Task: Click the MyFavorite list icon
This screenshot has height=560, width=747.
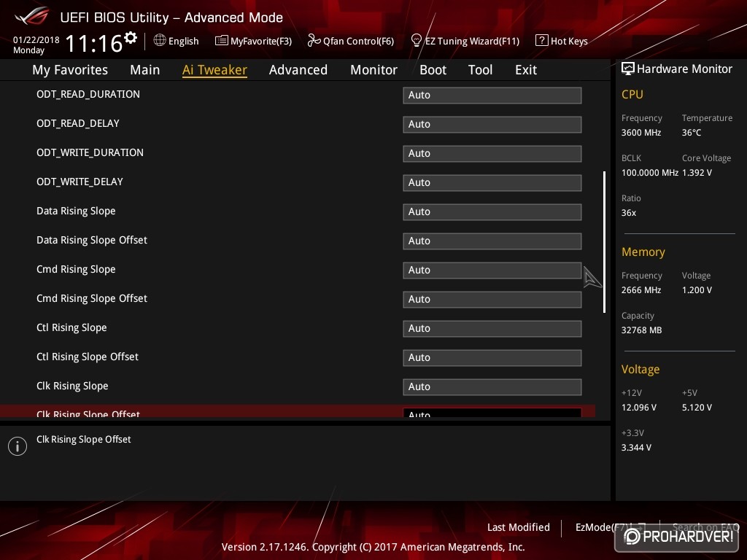Action: tap(222, 41)
